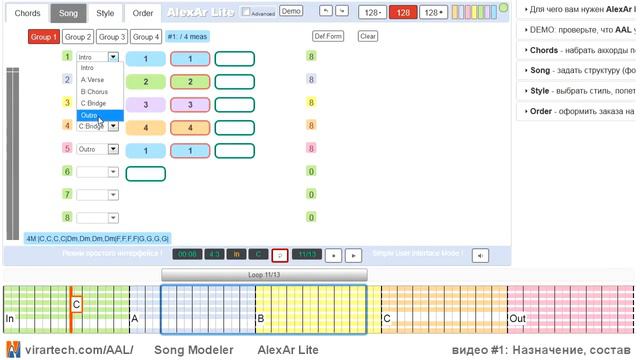Click the green row number 7 badge
The height and width of the screenshot is (360, 640).
click(67, 194)
